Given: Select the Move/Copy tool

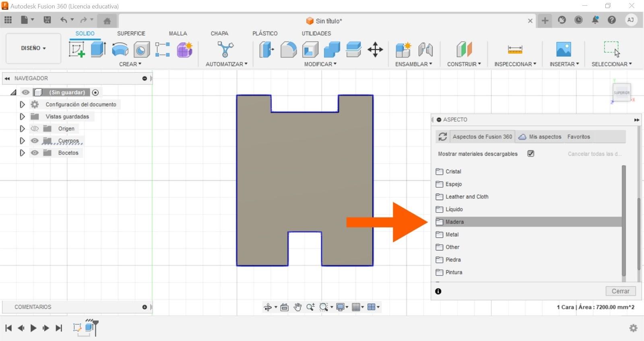Looking at the screenshot, I should point(375,50).
